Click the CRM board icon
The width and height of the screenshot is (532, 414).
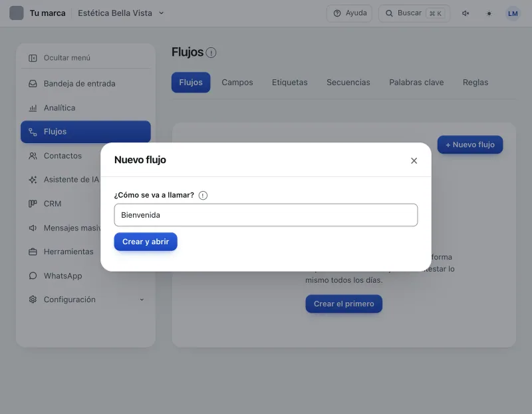(33, 204)
